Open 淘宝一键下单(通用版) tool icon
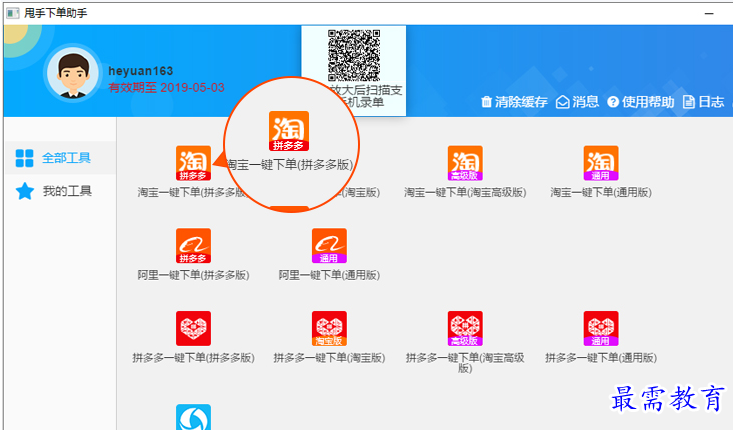Image resolution: width=733 pixels, height=430 pixels. point(601,163)
